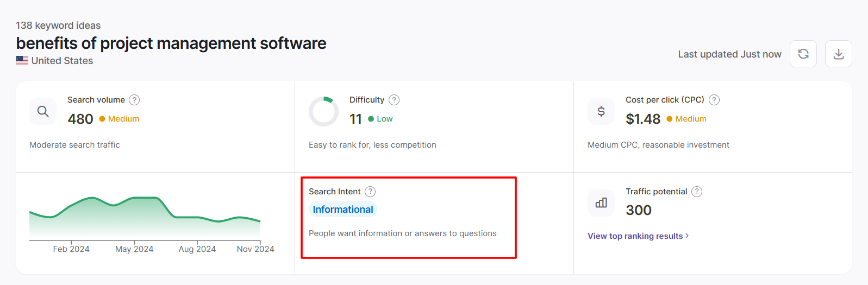868x285 pixels.
Task: Click the Cost per click help icon
Action: pyautogui.click(x=714, y=100)
